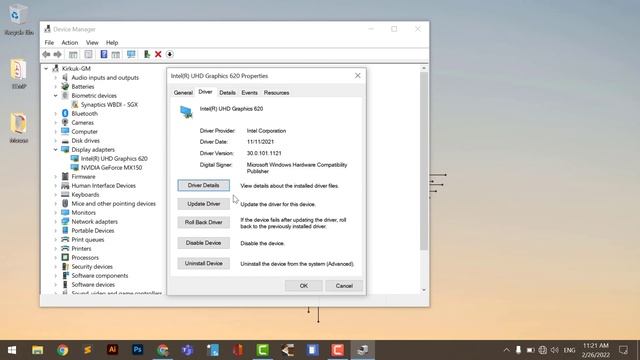The image size is (640, 360).
Task: Click the Forward arrow in Device Manager toolbar
Action: click(58, 54)
